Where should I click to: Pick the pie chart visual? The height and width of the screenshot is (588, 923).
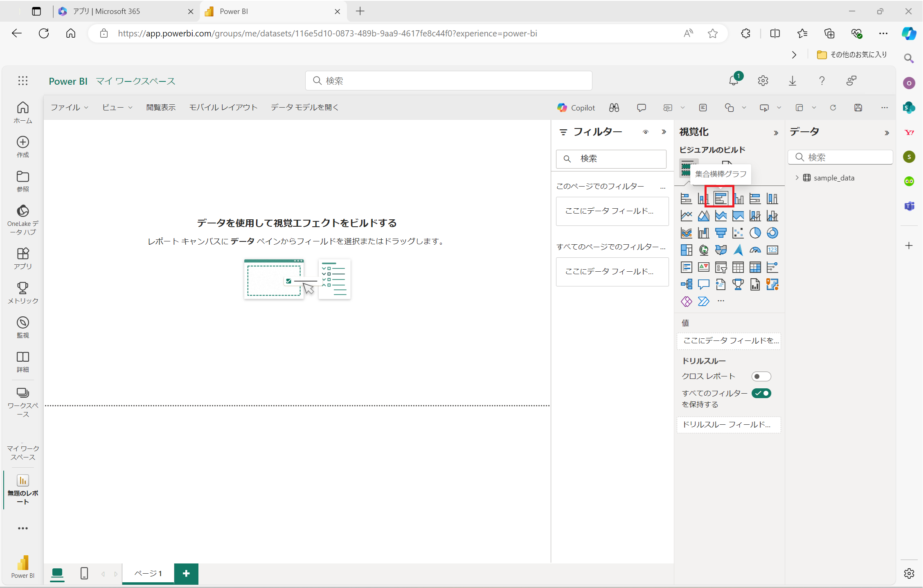pos(755,233)
